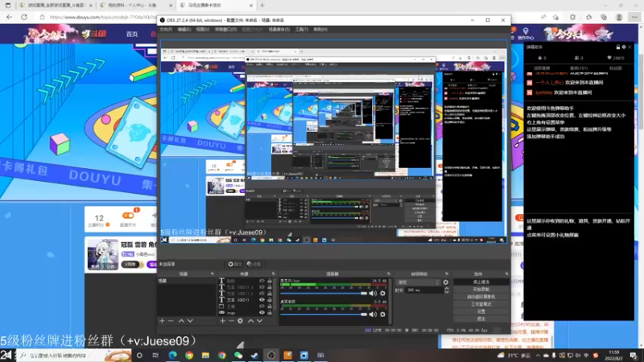Add a new source in Sources panel

click(x=223, y=320)
